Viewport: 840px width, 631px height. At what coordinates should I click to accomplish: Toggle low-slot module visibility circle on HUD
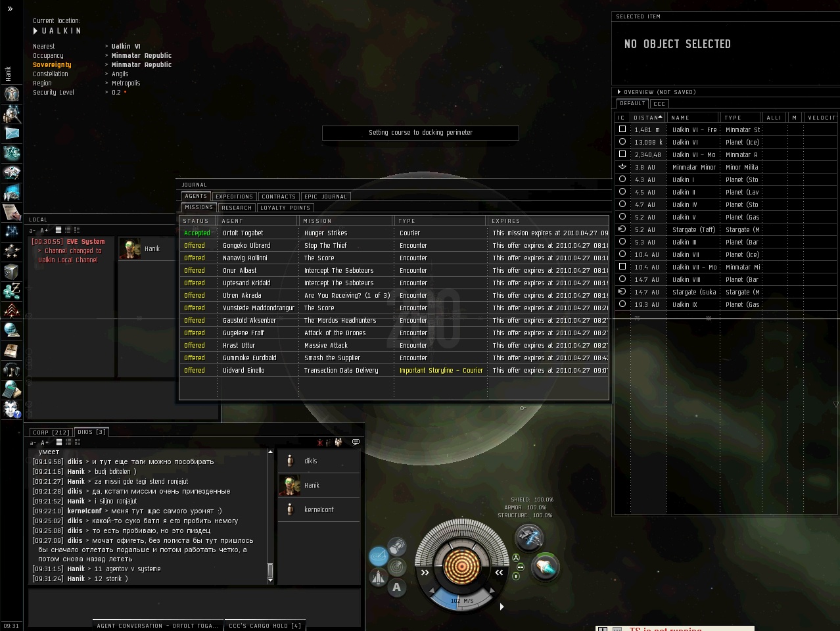(516, 576)
